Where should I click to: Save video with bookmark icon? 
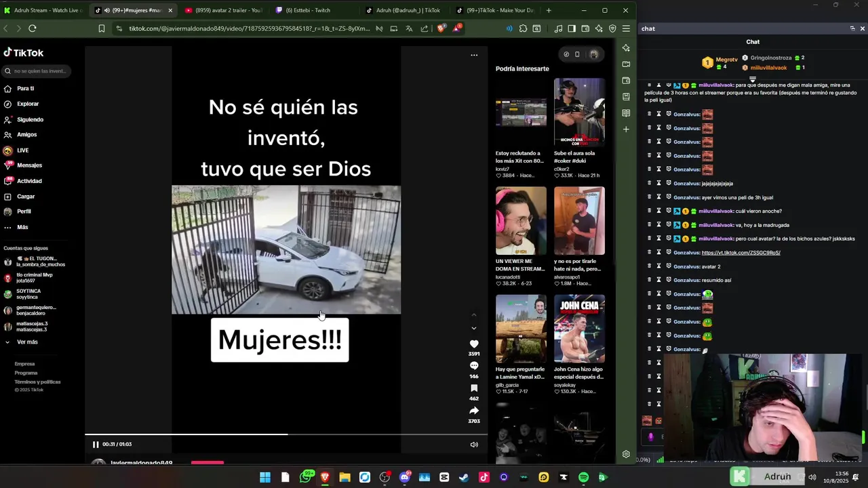474,388
